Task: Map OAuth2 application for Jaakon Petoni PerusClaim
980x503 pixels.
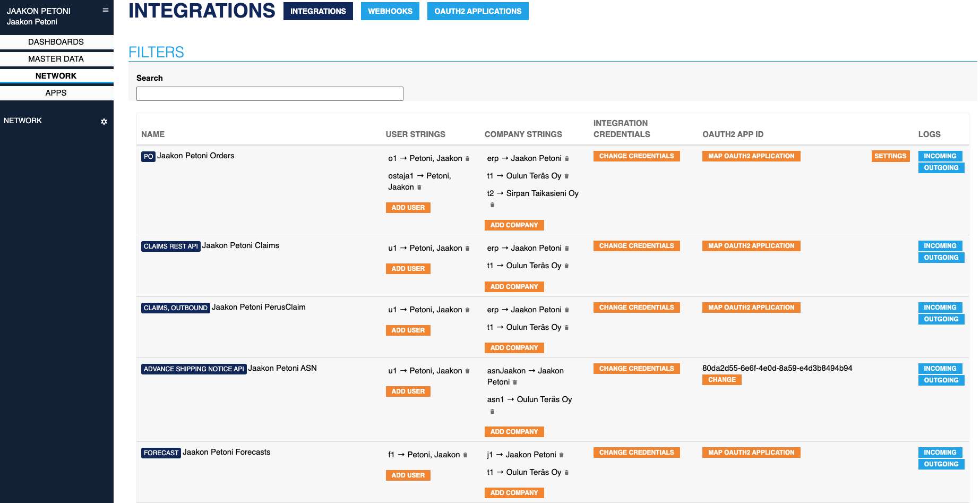Action: click(751, 308)
